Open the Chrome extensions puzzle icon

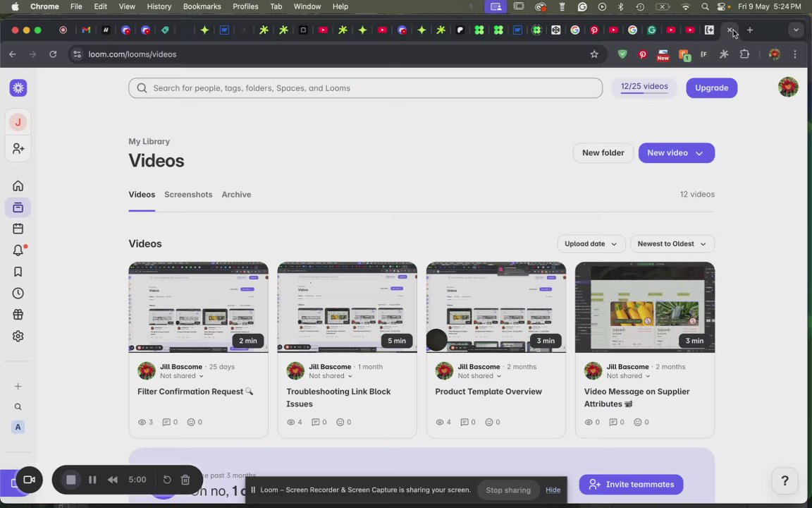point(744,54)
